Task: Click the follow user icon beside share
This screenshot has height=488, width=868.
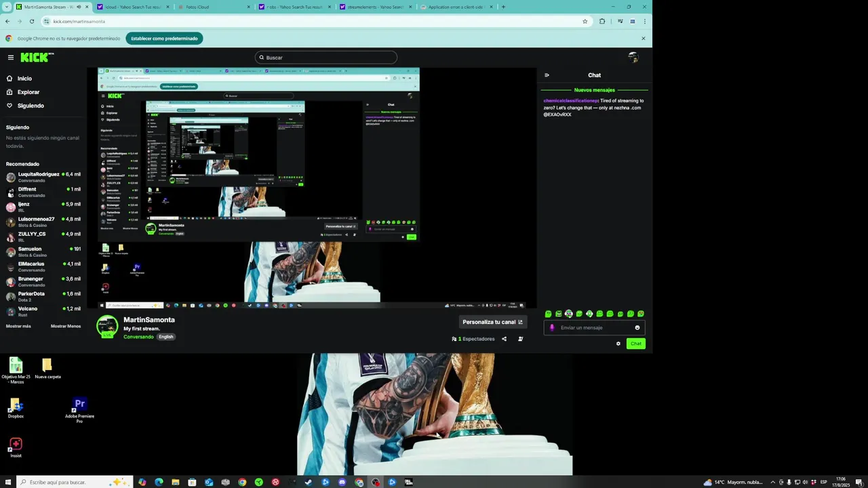Action: pos(520,339)
